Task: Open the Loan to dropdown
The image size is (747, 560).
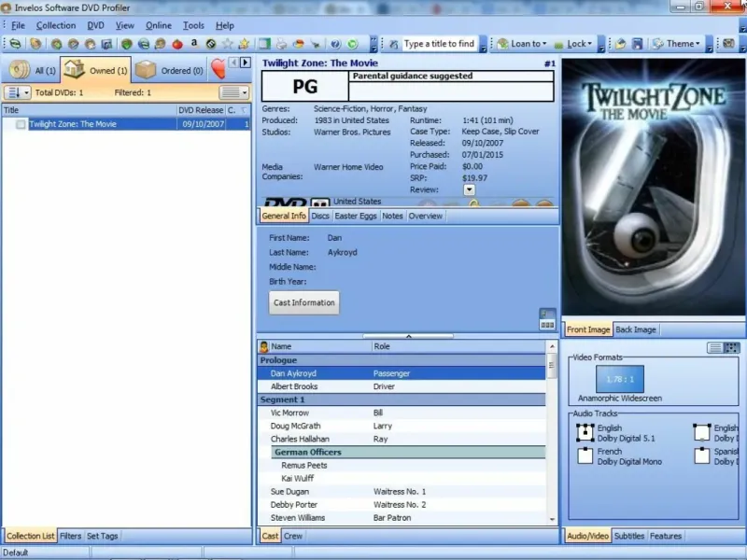Action: coord(522,44)
